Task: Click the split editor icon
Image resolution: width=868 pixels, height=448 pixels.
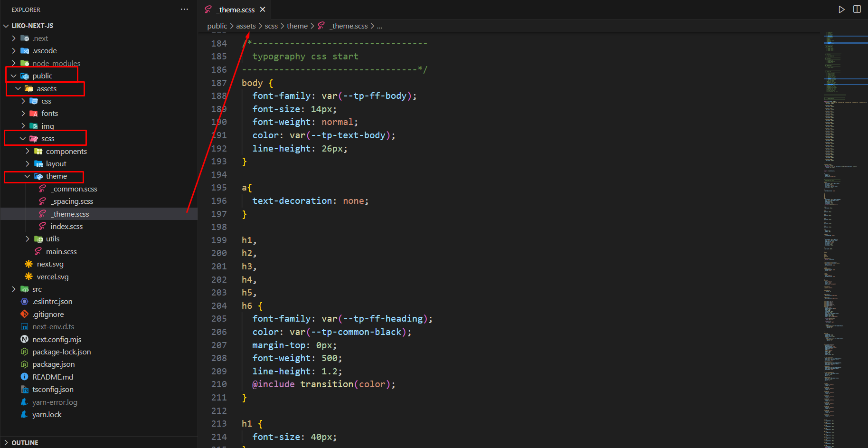Action: [857, 10]
